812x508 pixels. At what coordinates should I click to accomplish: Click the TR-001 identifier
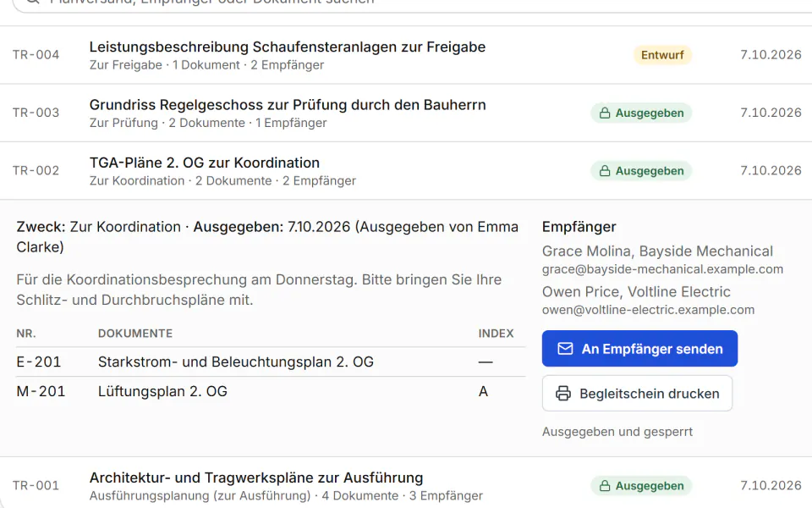[x=36, y=486]
